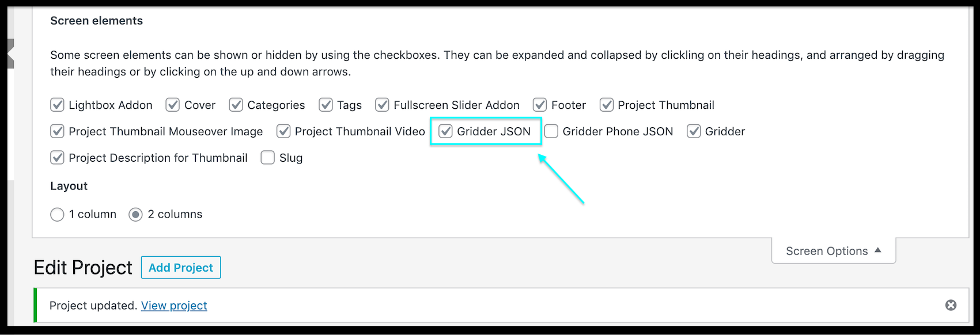Toggle the Categories checkbox
Viewport: 980px width, 335px height.
coord(236,105)
